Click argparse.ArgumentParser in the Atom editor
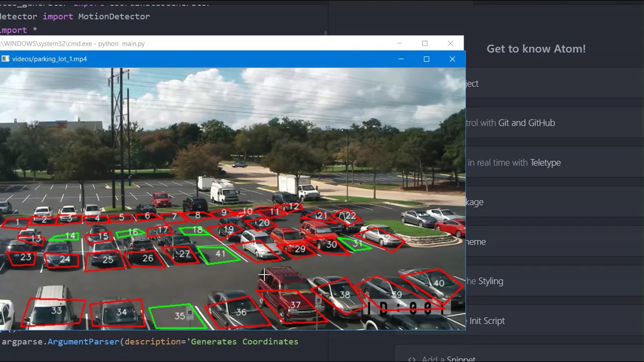Viewport: 644px width, 362px height. pos(61,342)
